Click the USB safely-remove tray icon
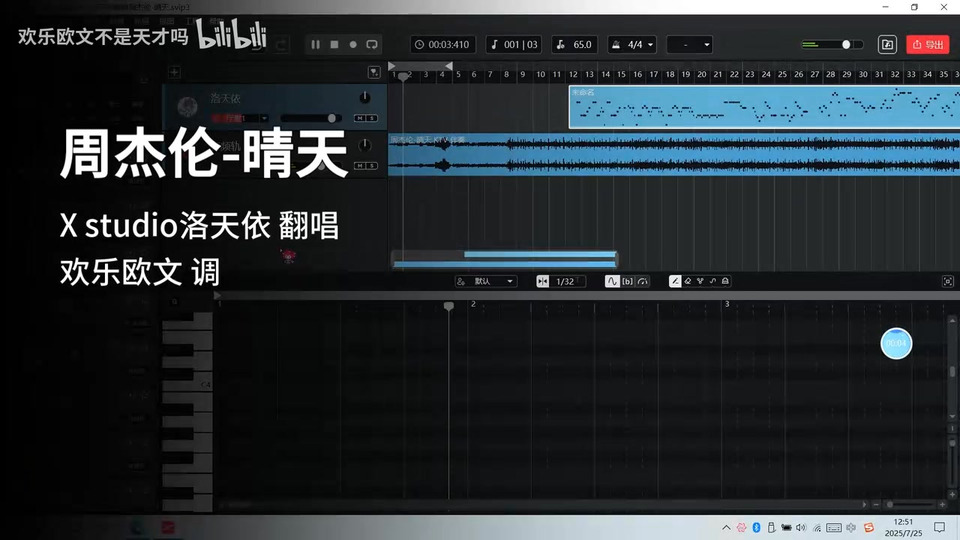This screenshot has height=540, width=960. pyautogui.click(x=771, y=527)
